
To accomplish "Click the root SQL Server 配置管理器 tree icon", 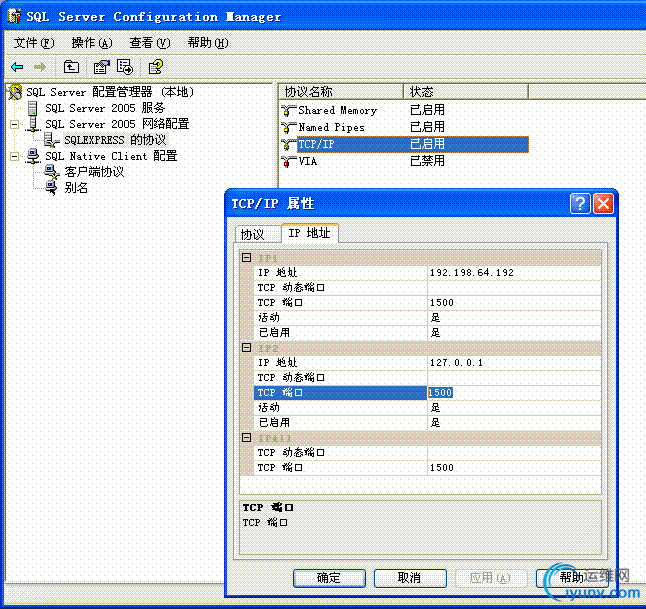I will (x=15, y=92).
